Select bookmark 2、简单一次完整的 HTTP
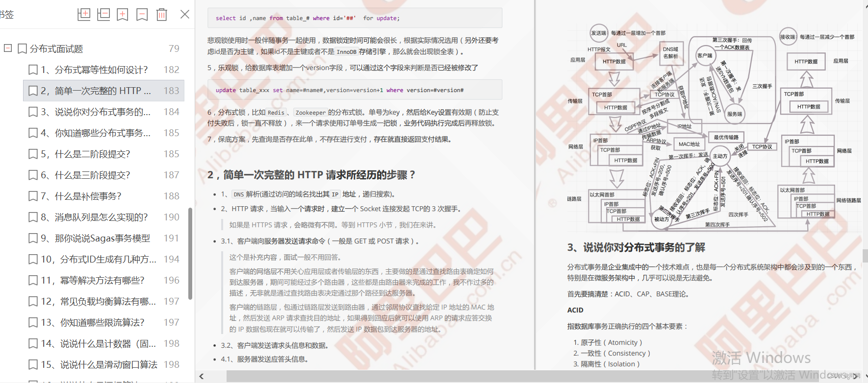This screenshot has width=868, height=383. tap(96, 91)
